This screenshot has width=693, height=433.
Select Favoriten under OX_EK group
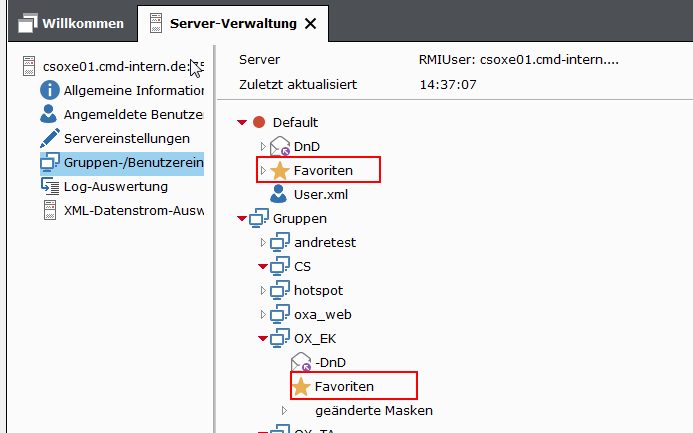click(x=344, y=387)
